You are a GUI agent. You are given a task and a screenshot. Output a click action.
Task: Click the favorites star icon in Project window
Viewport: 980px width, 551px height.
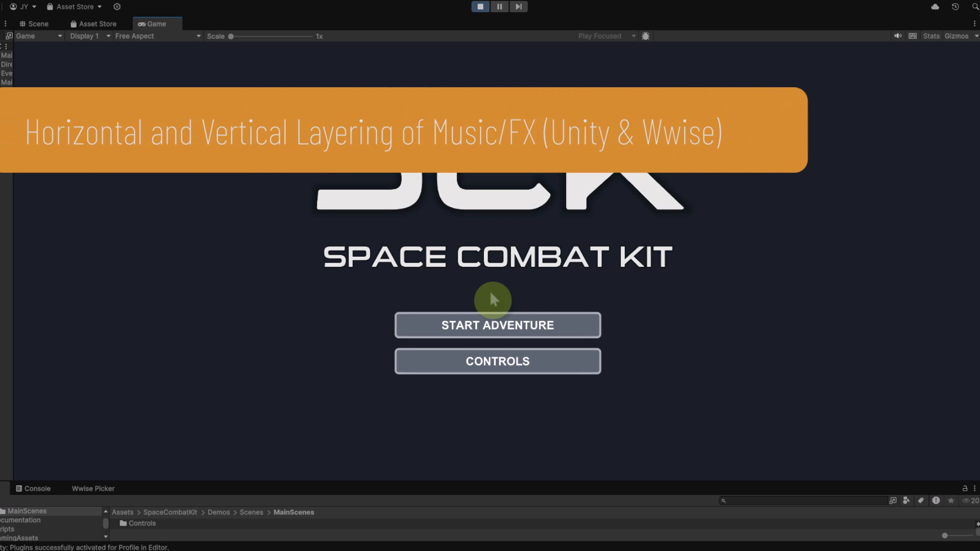[x=951, y=500]
